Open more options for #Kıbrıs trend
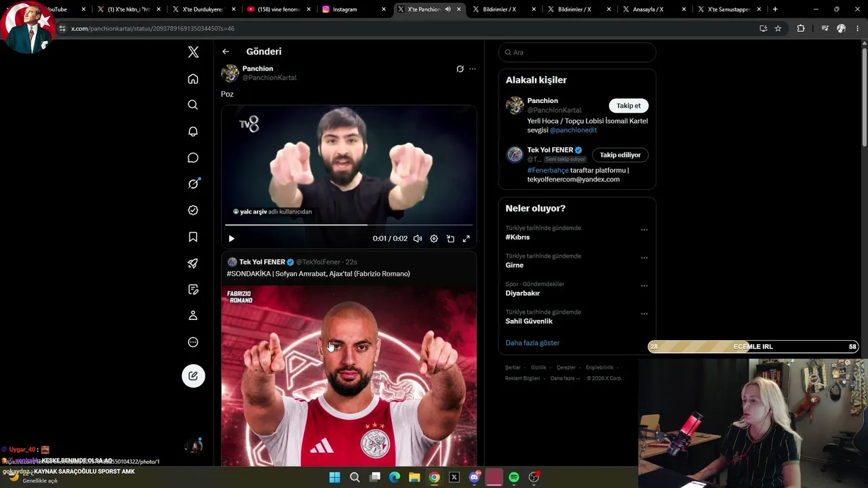The image size is (868, 488). pos(644,230)
